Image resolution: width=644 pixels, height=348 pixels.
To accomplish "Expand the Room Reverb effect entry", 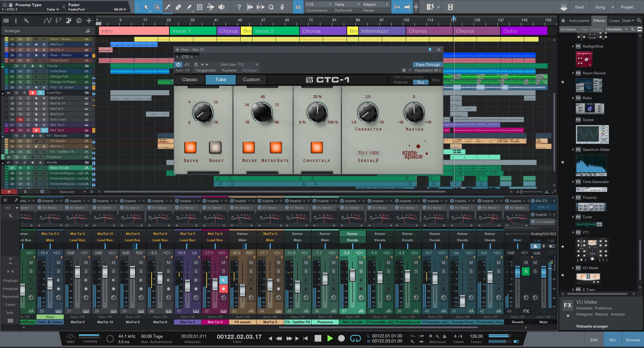I will click(x=573, y=73).
